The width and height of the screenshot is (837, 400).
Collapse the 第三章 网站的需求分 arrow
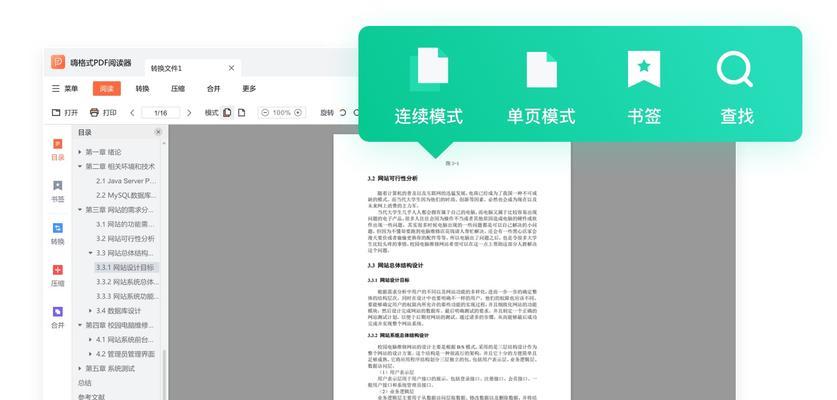point(80,210)
